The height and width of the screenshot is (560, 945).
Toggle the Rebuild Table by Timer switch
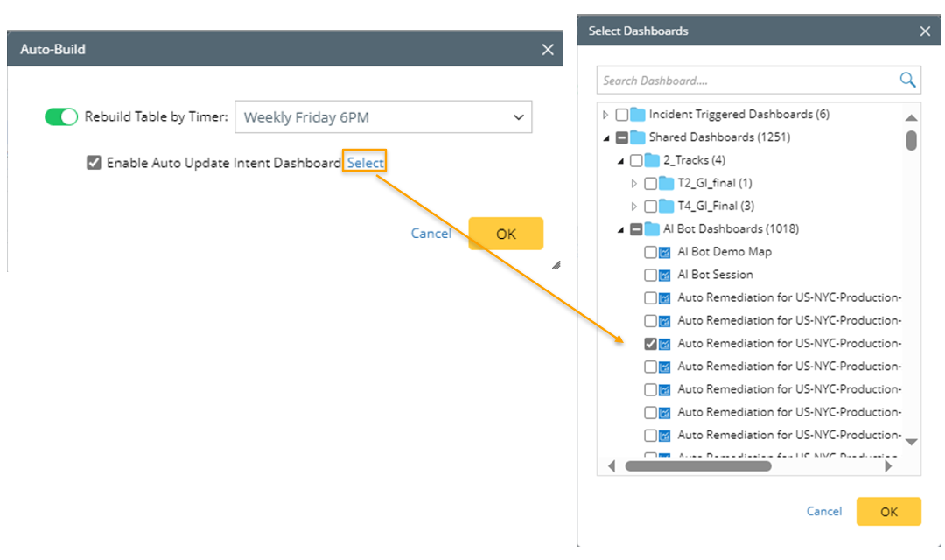61,117
